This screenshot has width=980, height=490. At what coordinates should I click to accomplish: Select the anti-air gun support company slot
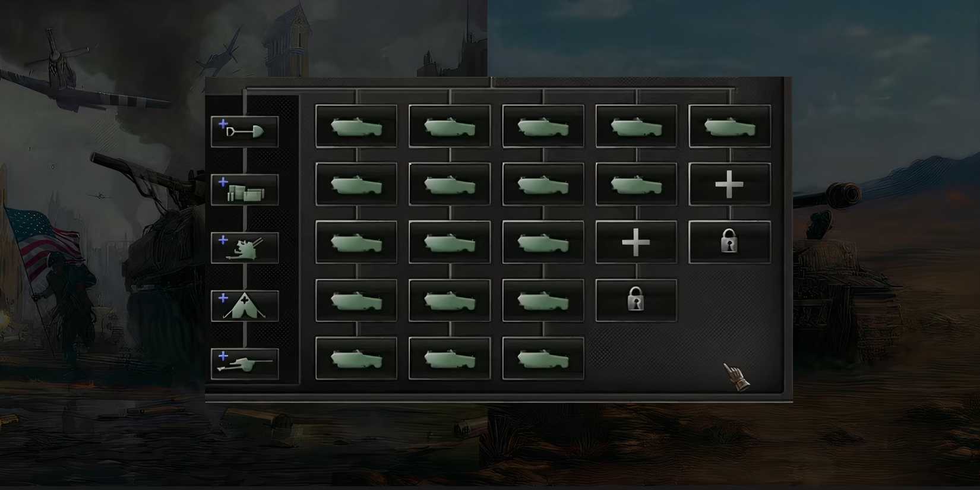click(245, 248)
